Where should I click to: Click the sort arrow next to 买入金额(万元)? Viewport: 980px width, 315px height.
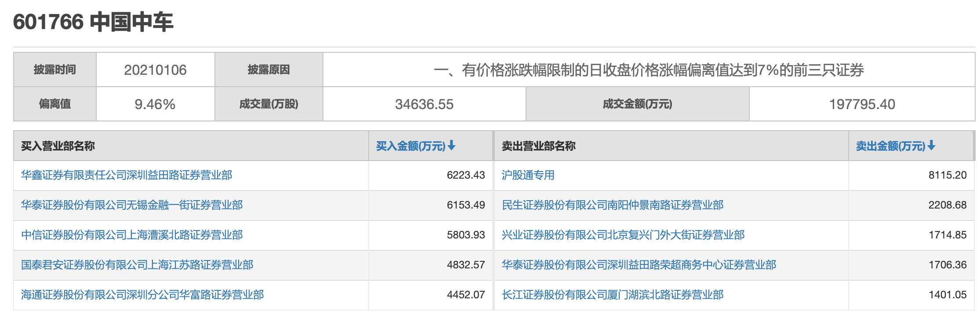(451, 146)
